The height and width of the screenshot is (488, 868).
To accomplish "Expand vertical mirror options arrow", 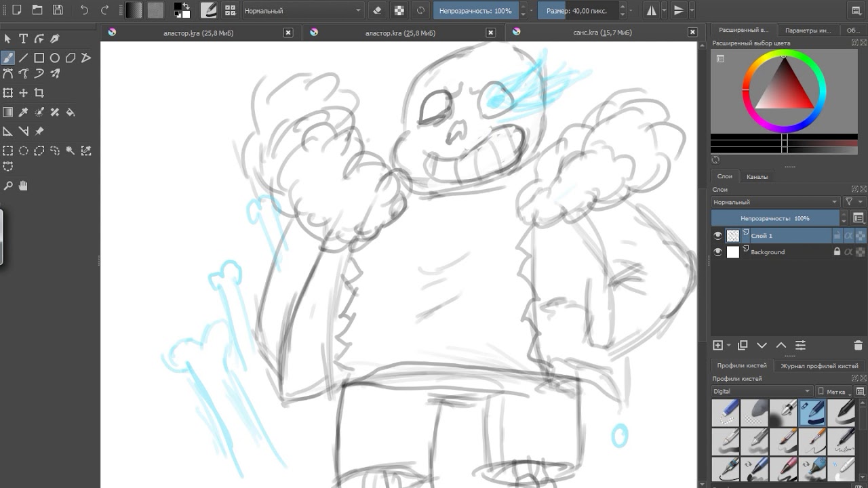I will 691,10.
